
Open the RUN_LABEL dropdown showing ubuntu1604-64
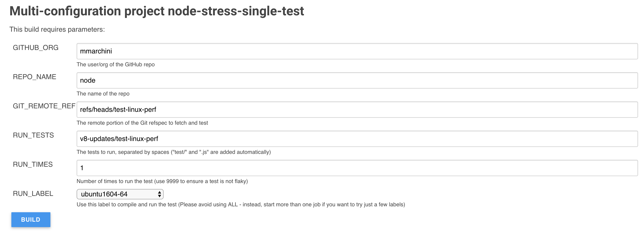pos(120,194)
